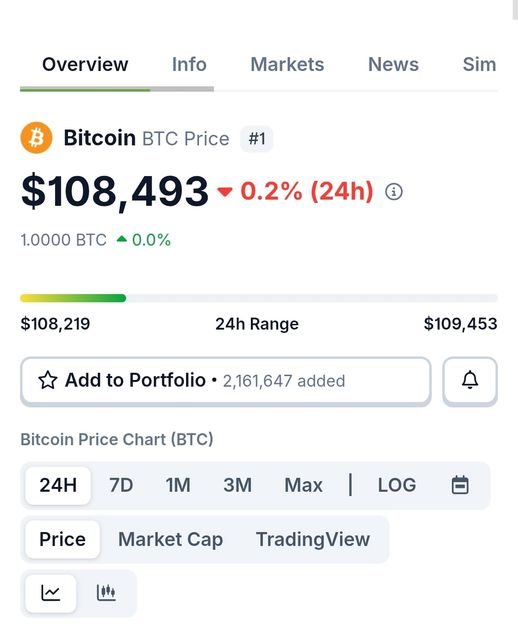The image size is (518, 640).
Task: Click the #1 rank badge
Action: pyautogui.click(x=257, y=139)
